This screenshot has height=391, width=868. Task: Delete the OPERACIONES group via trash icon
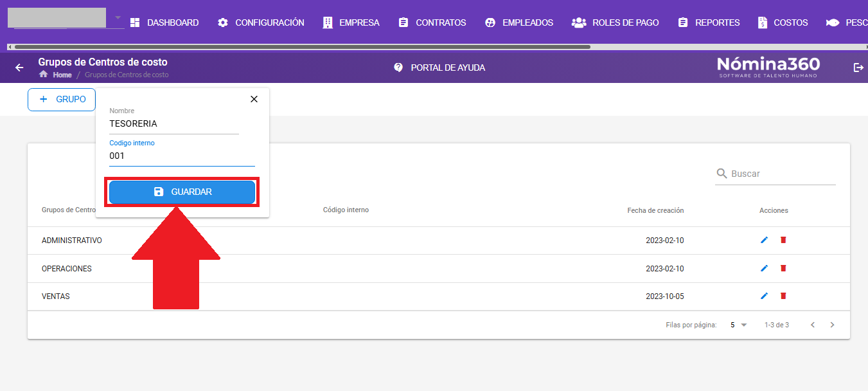click(x=783, y=268)
